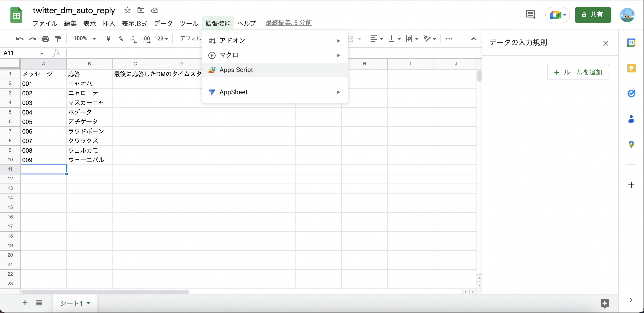Click the vertical scrollbar thumb
Viewport: 644px width, 313px height.
[x=479, y=76]
